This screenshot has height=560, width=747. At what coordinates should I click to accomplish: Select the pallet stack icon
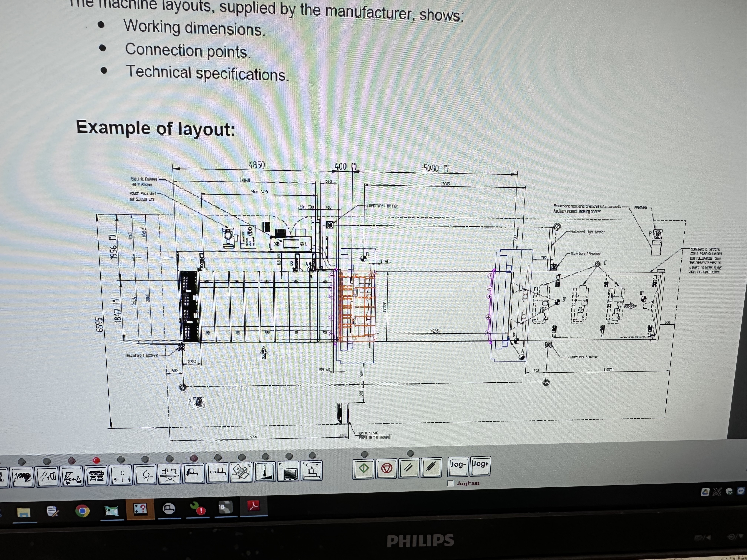[289, 471]
